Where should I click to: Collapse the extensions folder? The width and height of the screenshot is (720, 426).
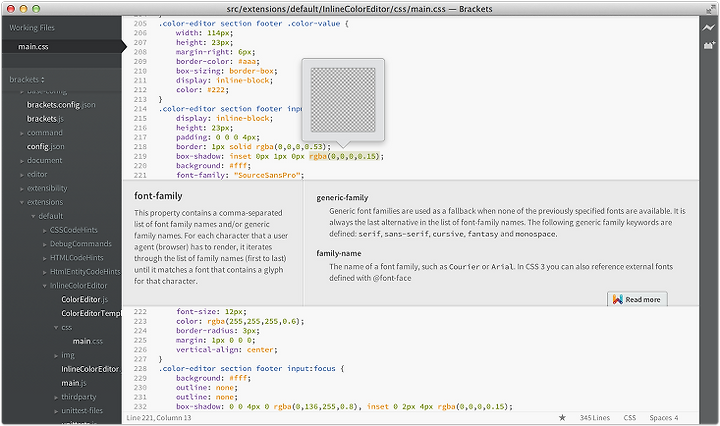[x=22, y=202]
